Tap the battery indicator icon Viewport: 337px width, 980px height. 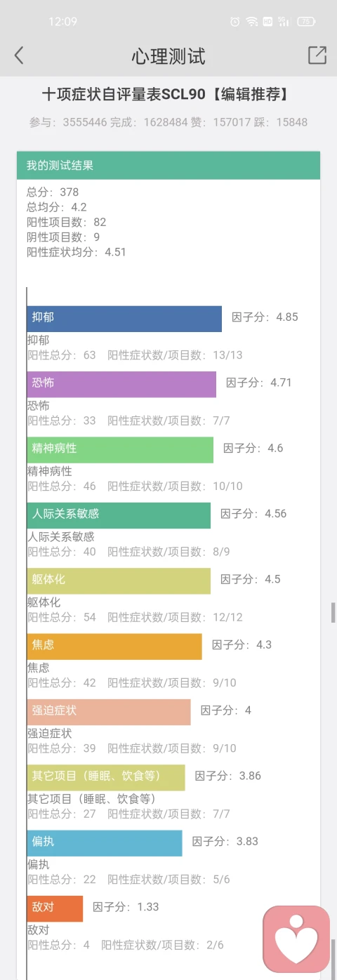click(x=306, y=22)
